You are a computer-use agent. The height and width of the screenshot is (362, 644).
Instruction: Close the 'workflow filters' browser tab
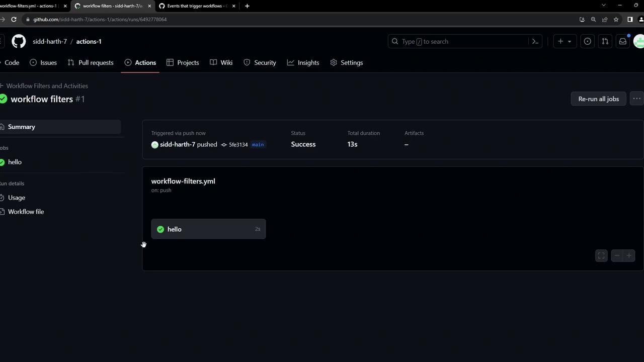click(149, 6)
